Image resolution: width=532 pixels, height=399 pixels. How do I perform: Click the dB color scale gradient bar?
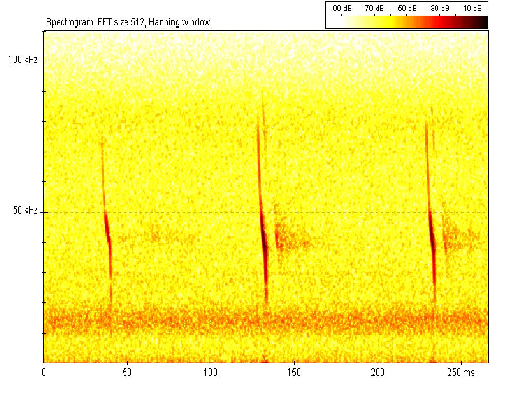407,22
